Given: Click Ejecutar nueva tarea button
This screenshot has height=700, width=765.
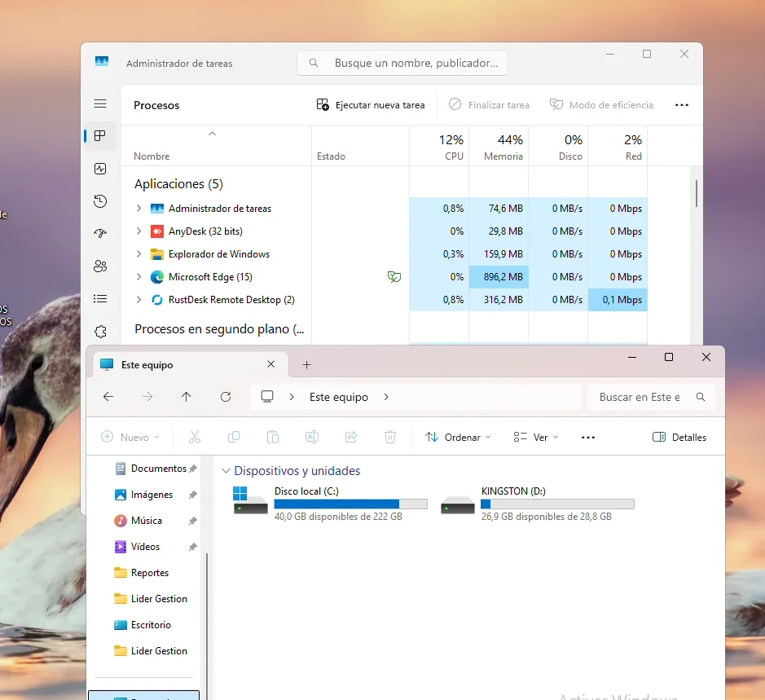Looking at the screenshot, I should point(371,105).
